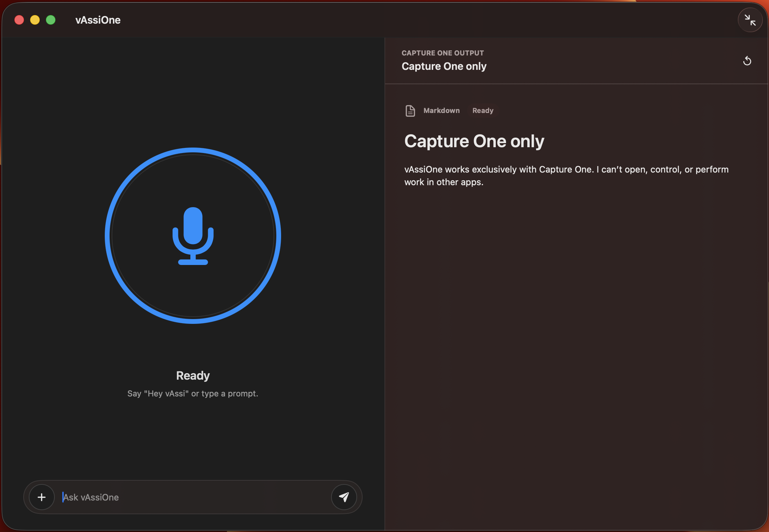Collapse the window using the shrink arrows icon
Image resolution: width=769 pixels, height=532 pixels.
[x=750, y=20]
